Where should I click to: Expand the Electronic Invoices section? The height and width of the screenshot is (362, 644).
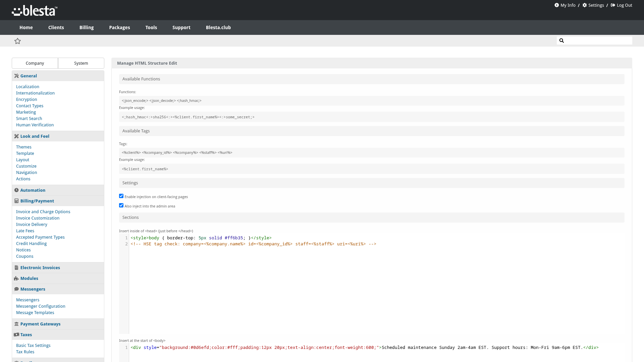58,267
